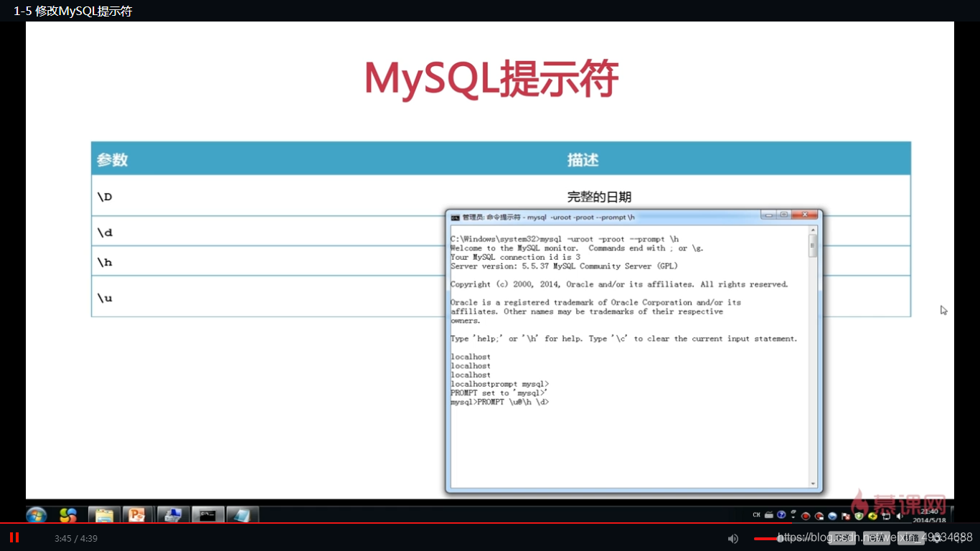This screenshot has width=980, height=551.
Task: Open the green shield tray icon
Action: [x=859, y=516]
